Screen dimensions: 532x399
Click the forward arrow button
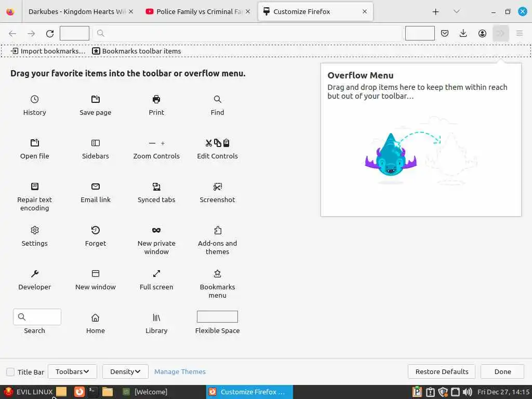tap(31, 33)
